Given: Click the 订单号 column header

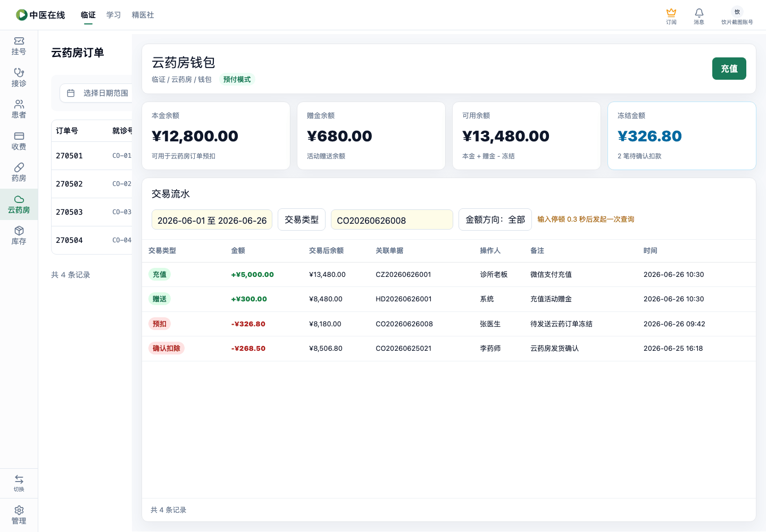Looking at the screenshot, I should (x=67, y=131).
